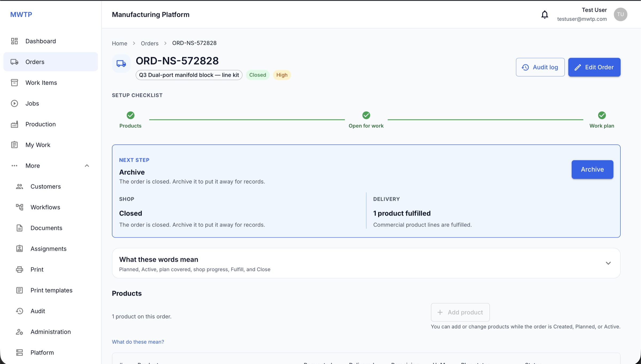
Task: Click What do these mean? link
Action: point(138,342)
